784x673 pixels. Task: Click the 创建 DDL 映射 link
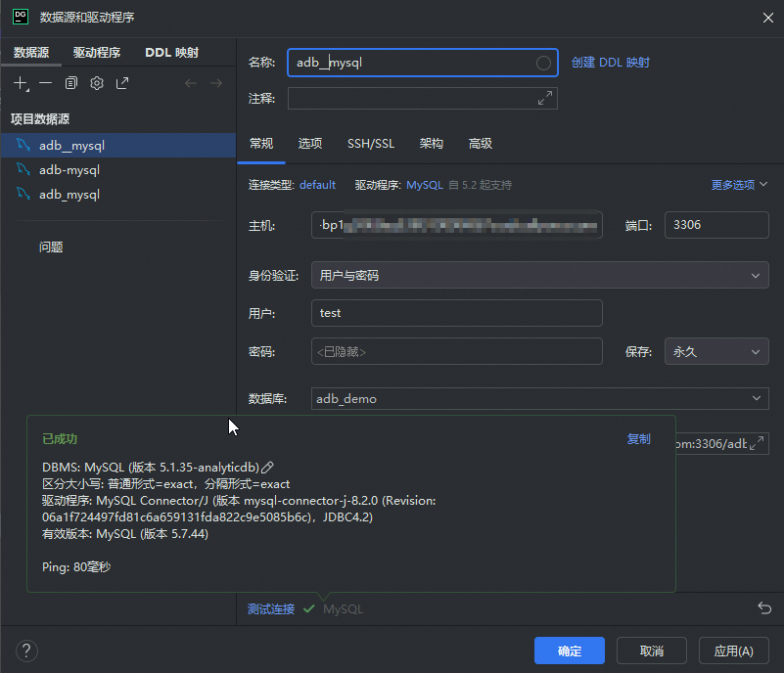[x=611, y=63]
